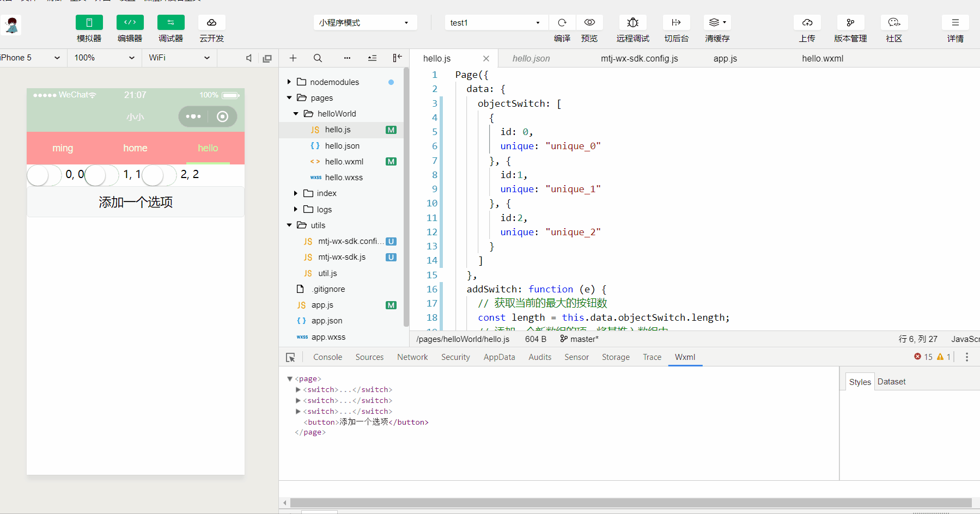Search files with the magnifier icon
This screenshot has width=980, height=514.
(318, 58)
